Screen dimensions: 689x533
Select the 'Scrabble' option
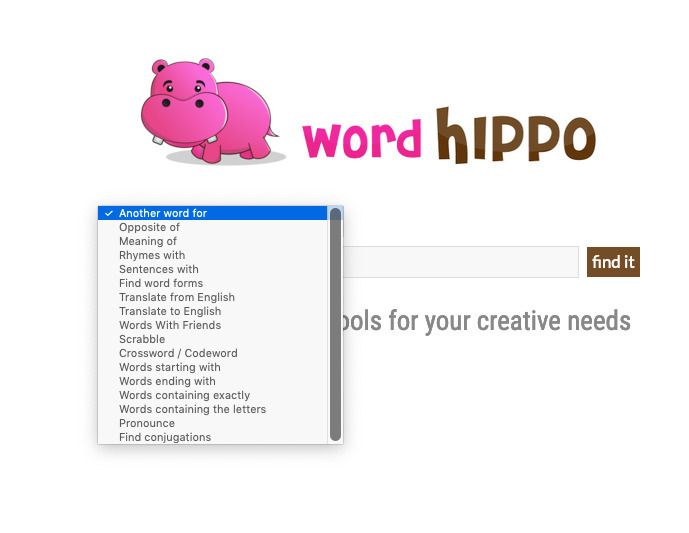(x=142, y=339)
